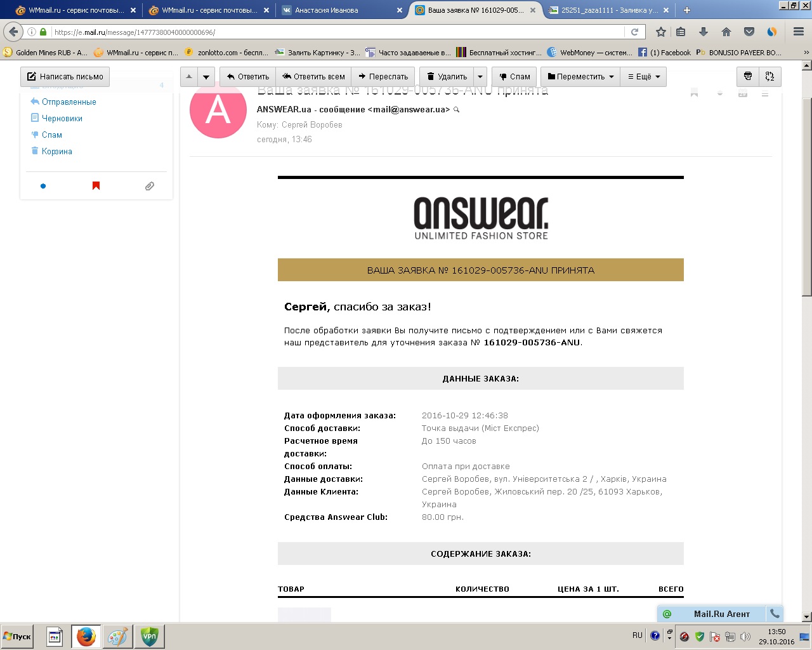Image resolution: width=812 pixels, height=650 pixels.
Task: Click the order number 161029-005736-ANU in bold text
Action: point(532,342)
